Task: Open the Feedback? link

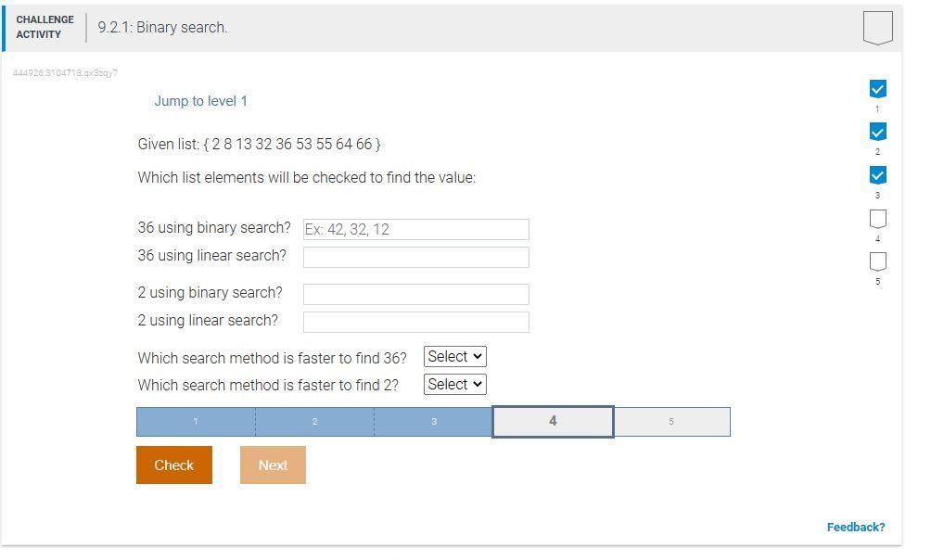Action: point(855,527)
